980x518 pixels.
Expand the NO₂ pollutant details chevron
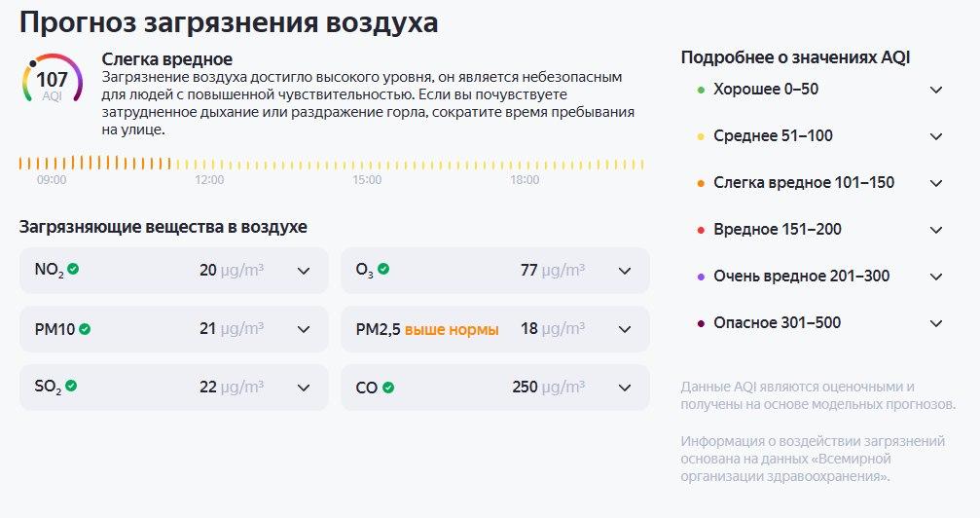click(x=304, y=271)
